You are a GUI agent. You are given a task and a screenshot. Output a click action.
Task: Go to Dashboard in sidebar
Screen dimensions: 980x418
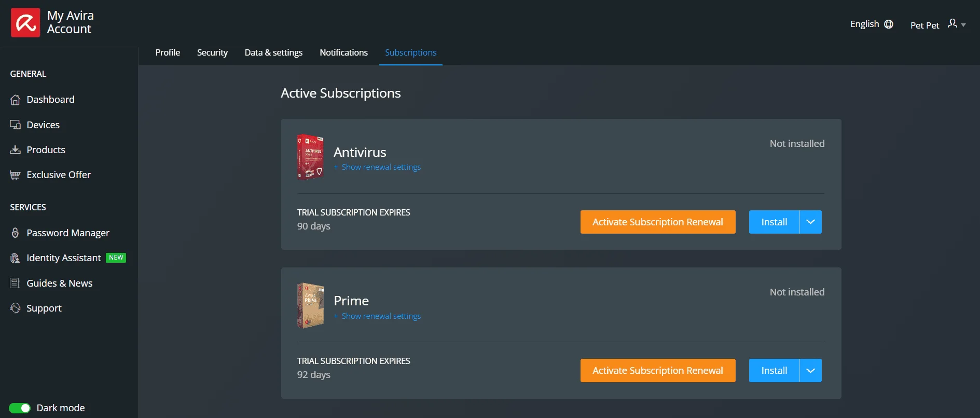click(50, 99)
